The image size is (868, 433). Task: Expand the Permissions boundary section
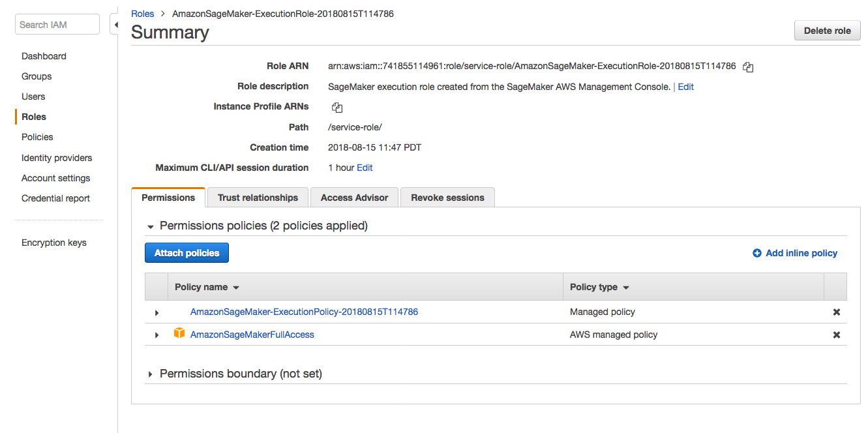pos(151,374)
